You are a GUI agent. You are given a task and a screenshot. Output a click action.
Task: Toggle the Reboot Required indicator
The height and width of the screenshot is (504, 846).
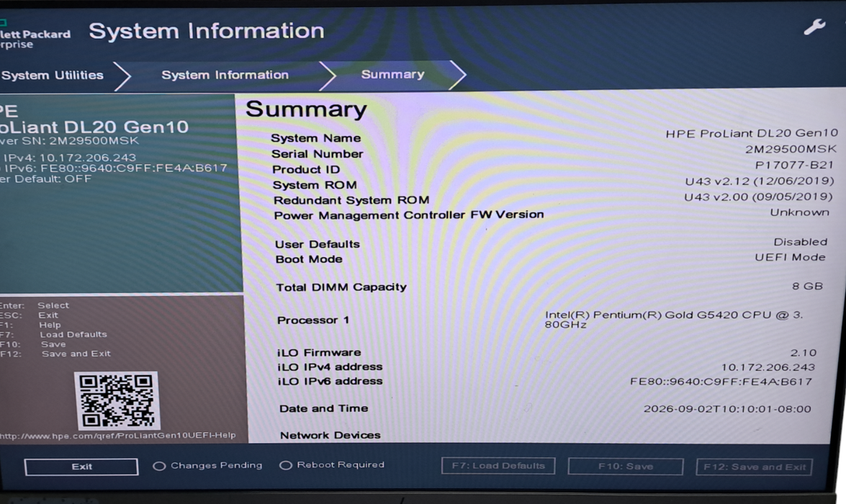point(332,464)
